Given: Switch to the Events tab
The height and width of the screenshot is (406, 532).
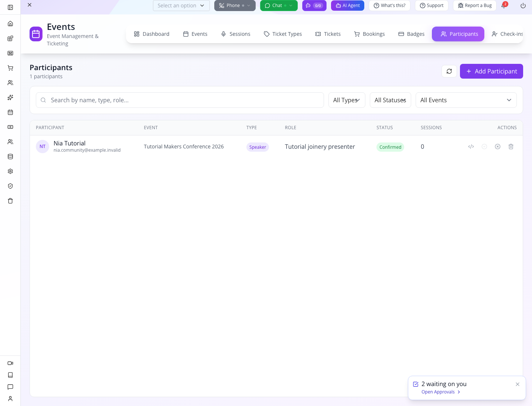Looking at the screenshot, I should [195, 34].
